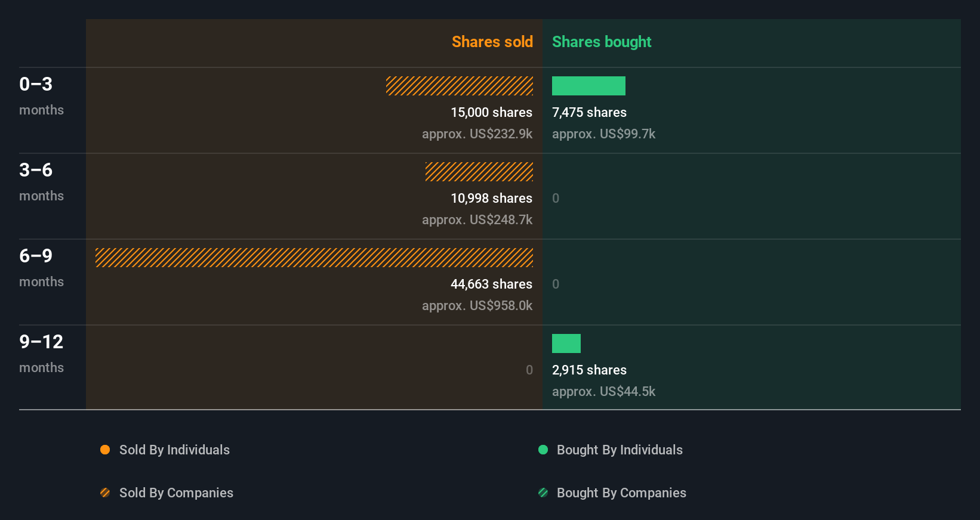Click the 3–6 months row label

tap(41, 182)
